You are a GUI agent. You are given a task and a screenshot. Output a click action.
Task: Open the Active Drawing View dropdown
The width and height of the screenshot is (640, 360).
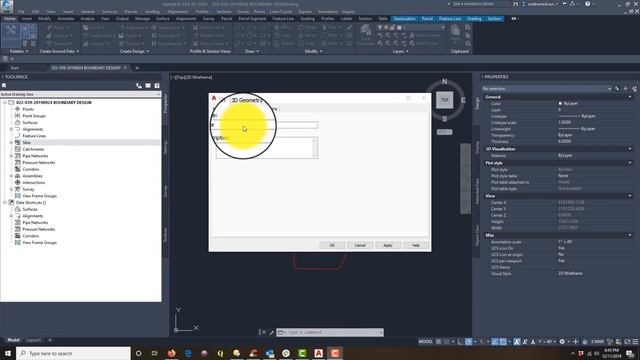(80, 94)
